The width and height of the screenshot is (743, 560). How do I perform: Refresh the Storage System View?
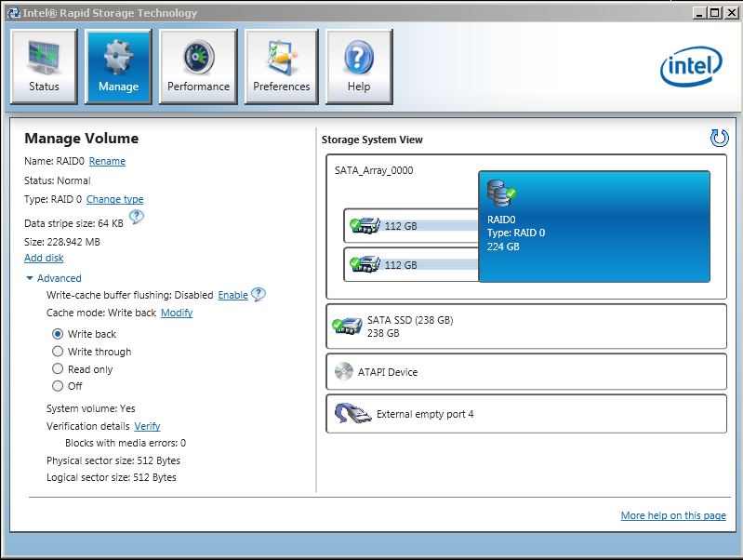719,138
